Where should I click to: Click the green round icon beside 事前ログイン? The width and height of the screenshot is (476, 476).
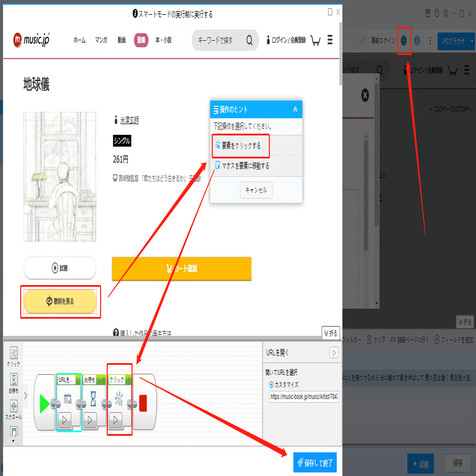pyautogui.click(x=404, y=40)
